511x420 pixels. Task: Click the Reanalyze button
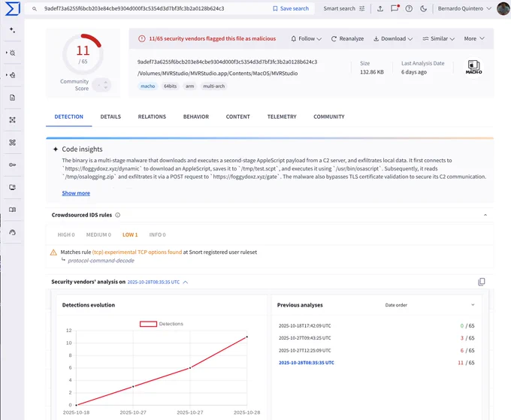click(347, 39)
